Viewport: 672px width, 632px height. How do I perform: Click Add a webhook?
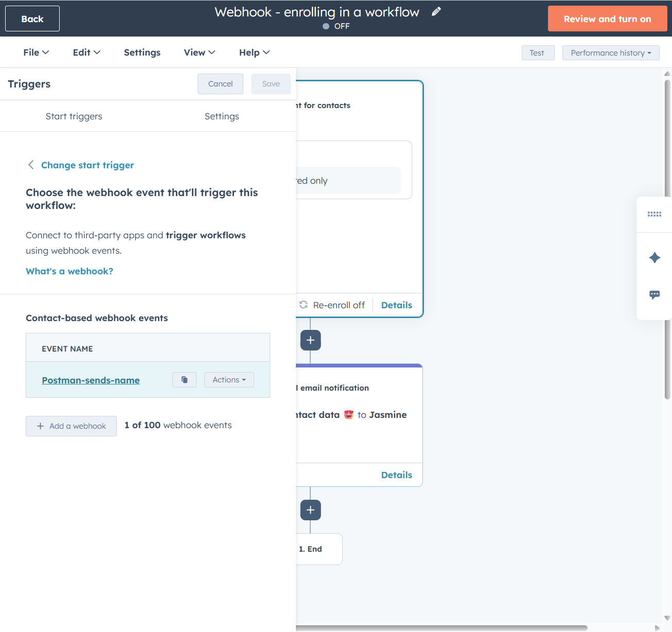click(x=71, y=426)
